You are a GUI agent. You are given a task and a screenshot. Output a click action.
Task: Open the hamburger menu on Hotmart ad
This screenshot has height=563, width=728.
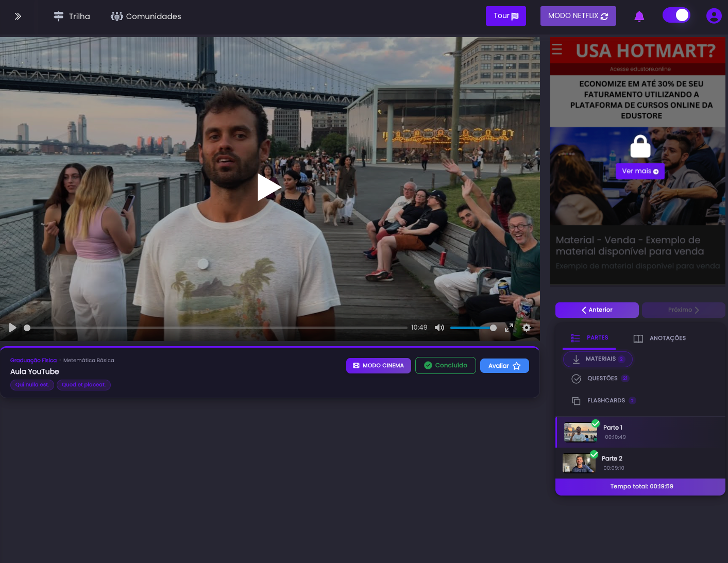[557, 49]
